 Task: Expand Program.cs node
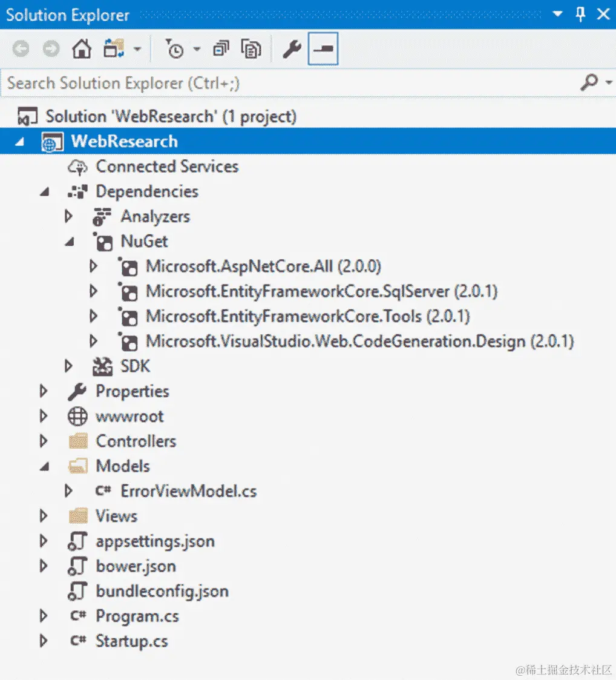pos(44,616)
